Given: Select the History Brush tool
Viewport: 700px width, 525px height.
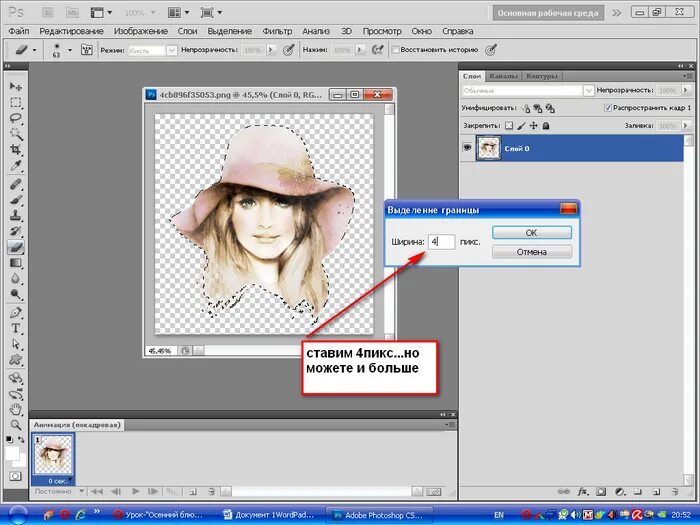Looking at the screenshot, I should click(16, 231).
